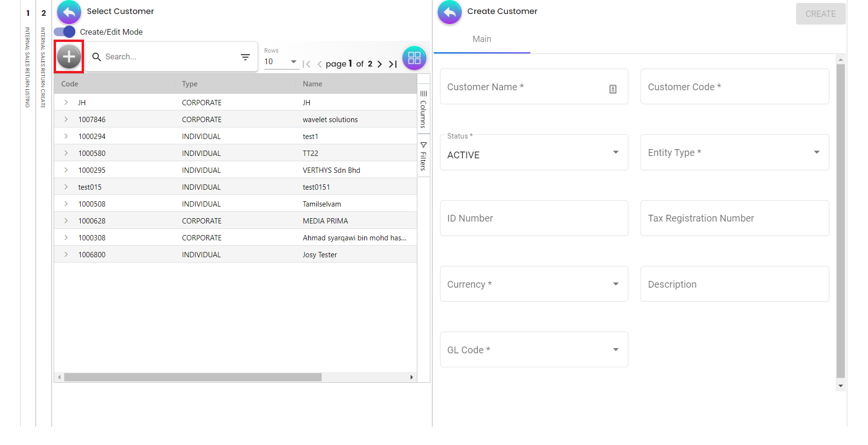Viewport: 868px width, 445px height.
Task: Jump to the last page
Action: (x=393, y=64)
